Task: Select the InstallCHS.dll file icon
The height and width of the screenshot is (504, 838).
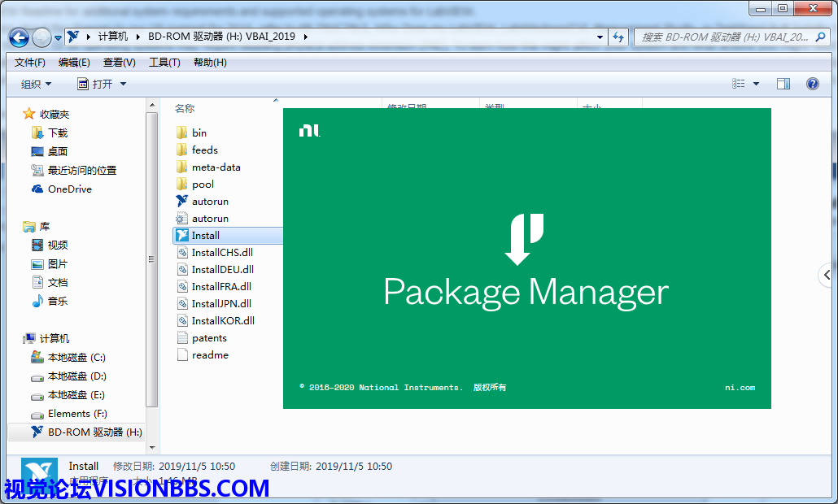Action: point(182,252)
